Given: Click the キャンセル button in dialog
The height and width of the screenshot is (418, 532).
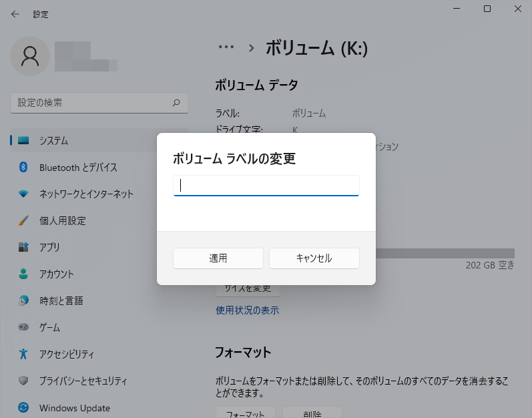Looking at the screenshot, I should tap(314, 258).
